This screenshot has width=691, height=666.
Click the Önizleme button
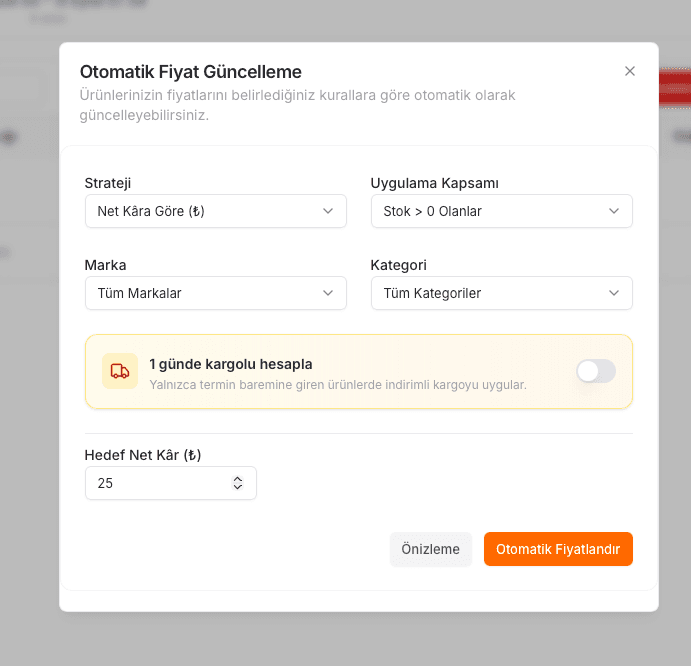[x=431, y=549]
